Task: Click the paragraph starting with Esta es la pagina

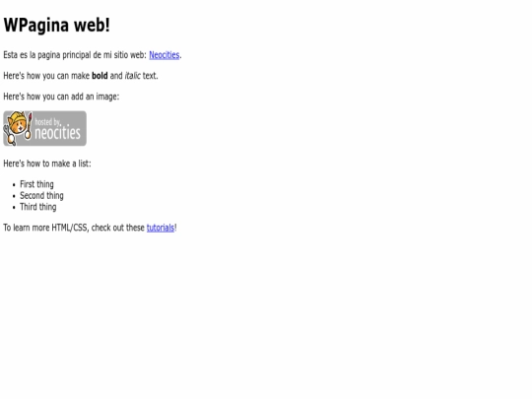Action: [x=93, y=55]
